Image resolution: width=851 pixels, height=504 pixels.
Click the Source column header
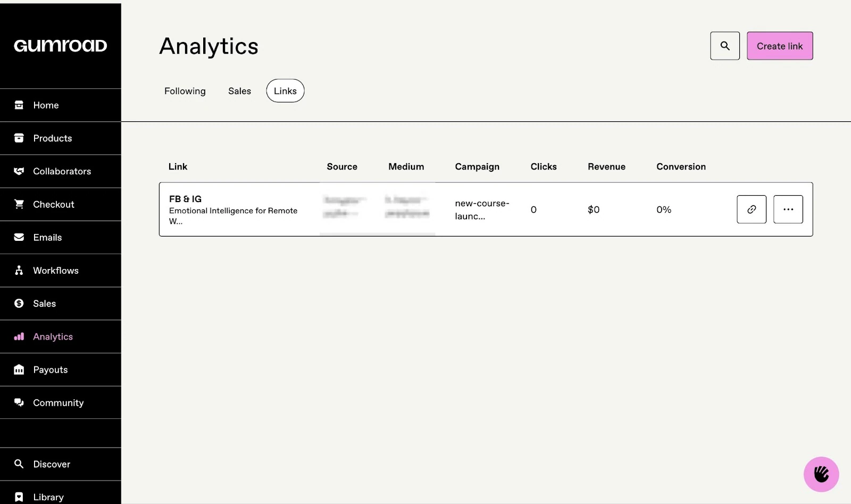coord(342,166)
